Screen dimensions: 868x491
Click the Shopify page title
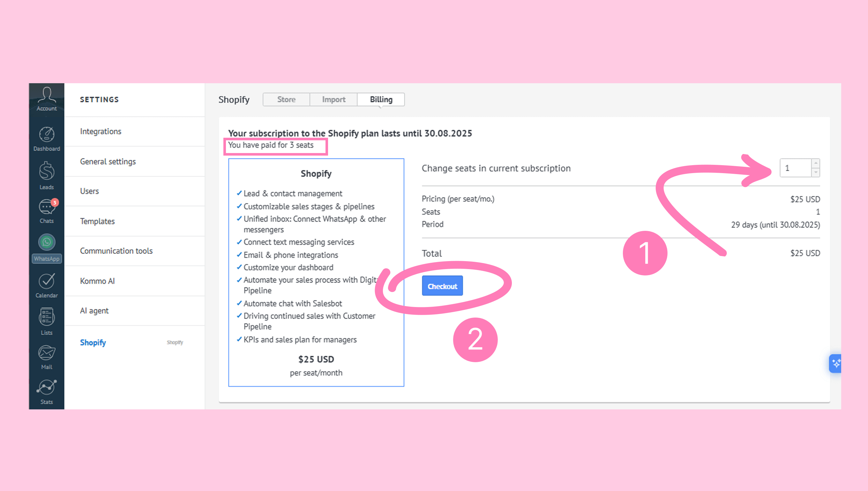[x=234, y=99]
